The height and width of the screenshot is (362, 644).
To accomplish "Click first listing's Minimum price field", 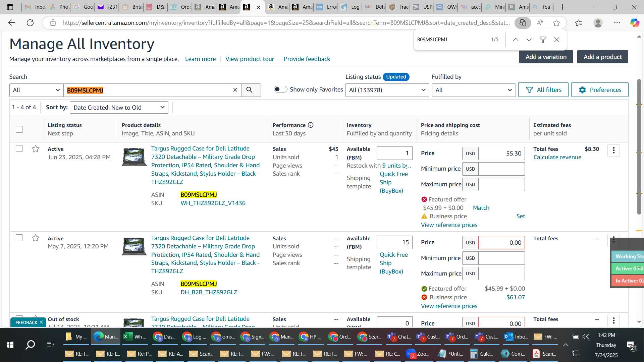I will [x=501, y=169].
